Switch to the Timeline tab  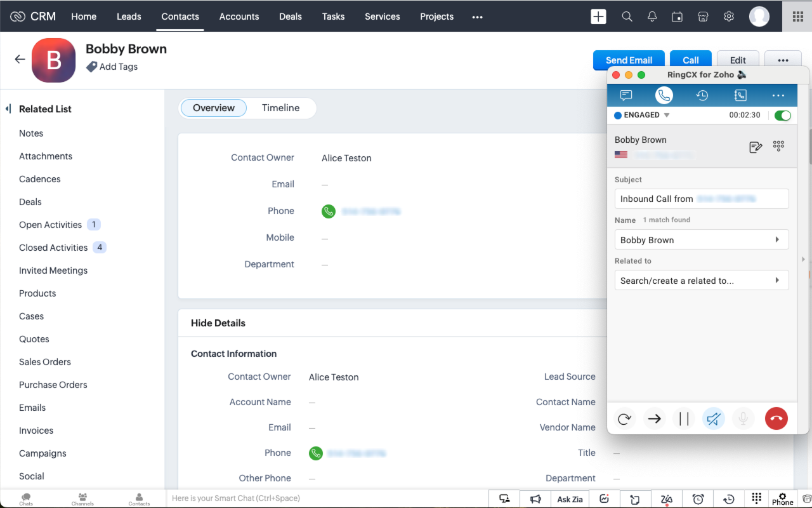[x=280, y=108]
